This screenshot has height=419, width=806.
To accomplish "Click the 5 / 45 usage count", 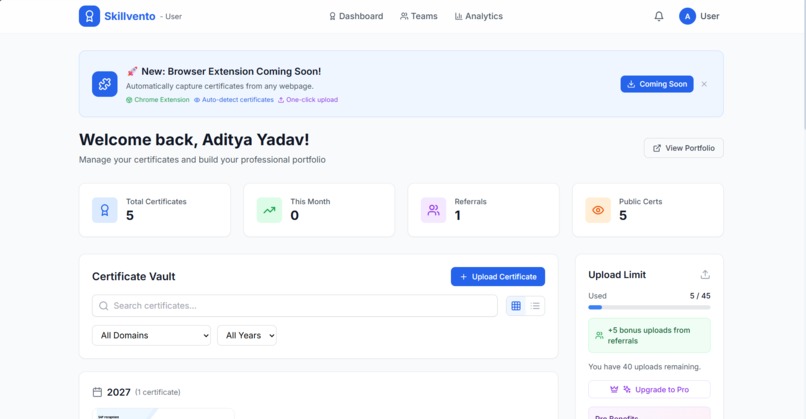I will [x=700, y=296].
